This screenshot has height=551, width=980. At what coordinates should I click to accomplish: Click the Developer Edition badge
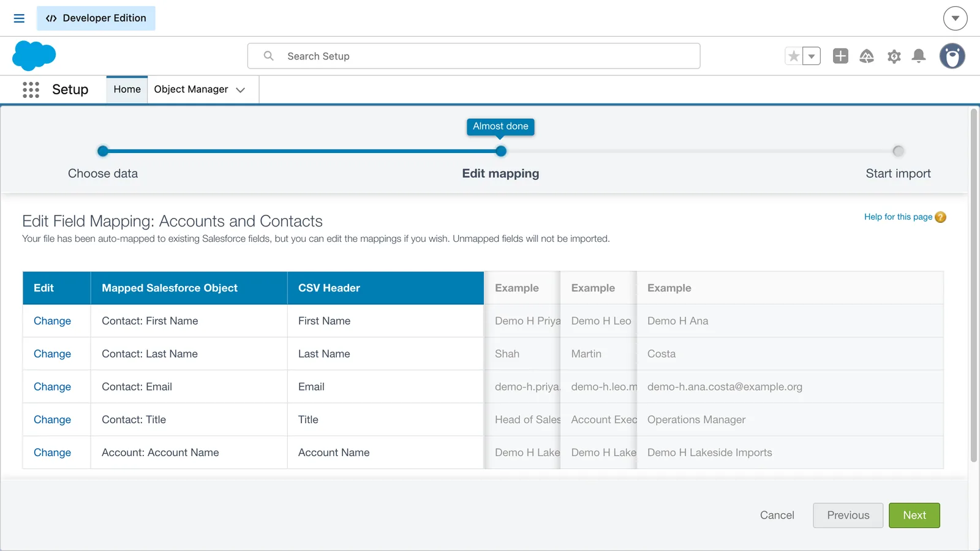pyautogui.click(x=96, y=18)
